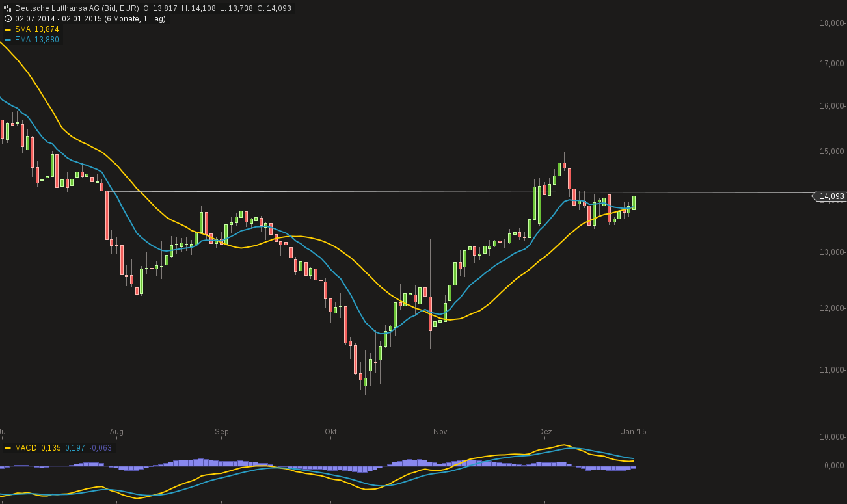
Task: Click the MACD histogram value '-0,063'
Action: pos(101,448)
